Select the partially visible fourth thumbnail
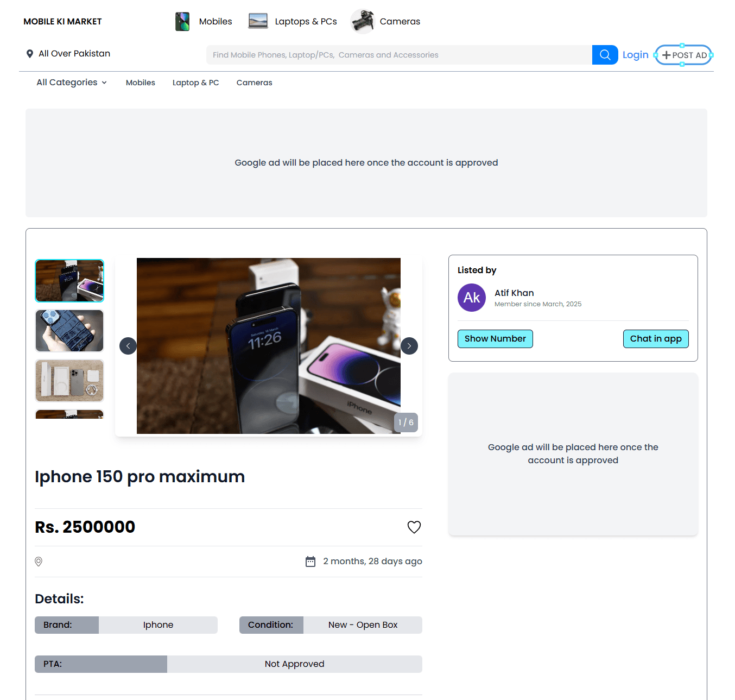This screenshot has height=700, width=735. click(69, 414)
